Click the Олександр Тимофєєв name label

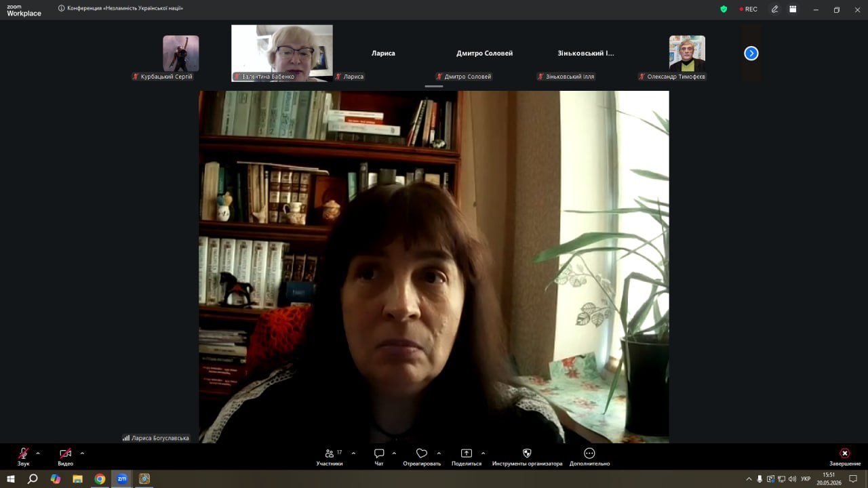coord(672,77)
